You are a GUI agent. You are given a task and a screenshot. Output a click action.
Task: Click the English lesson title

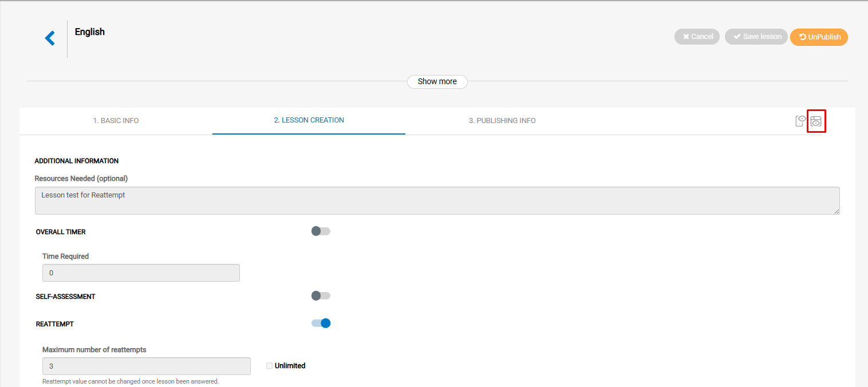pos(90,32)
